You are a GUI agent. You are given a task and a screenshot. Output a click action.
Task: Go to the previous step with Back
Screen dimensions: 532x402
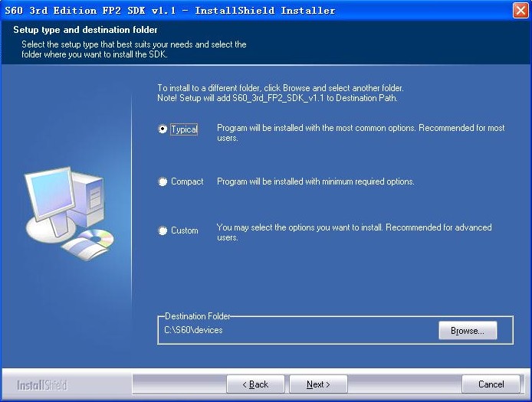[255, 384]
